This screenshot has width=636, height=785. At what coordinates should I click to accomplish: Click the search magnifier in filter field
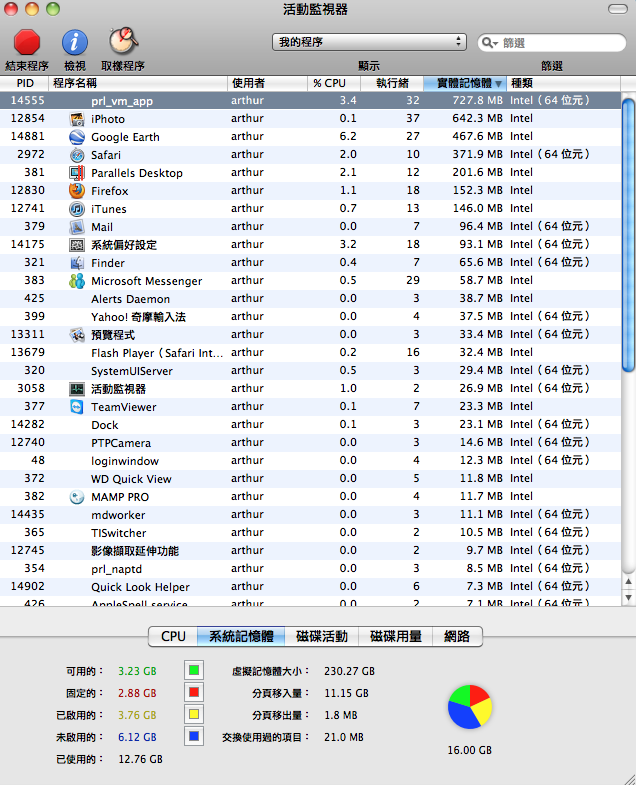(x=489, y=43)
